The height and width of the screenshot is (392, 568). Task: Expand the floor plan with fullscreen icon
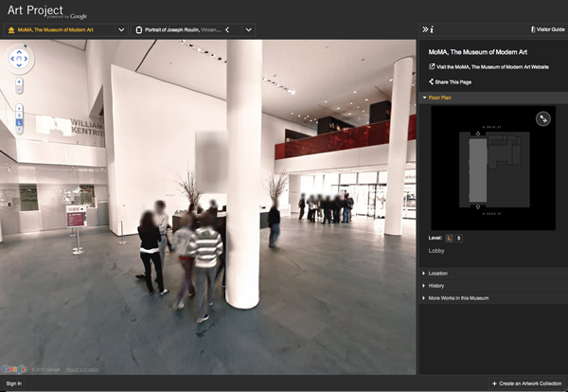[x=543, y=119]
